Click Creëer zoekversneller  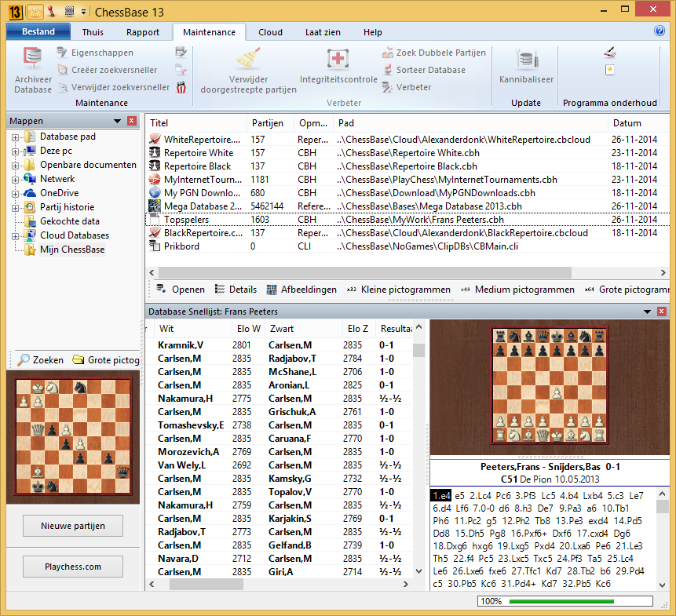pos(108,70)
